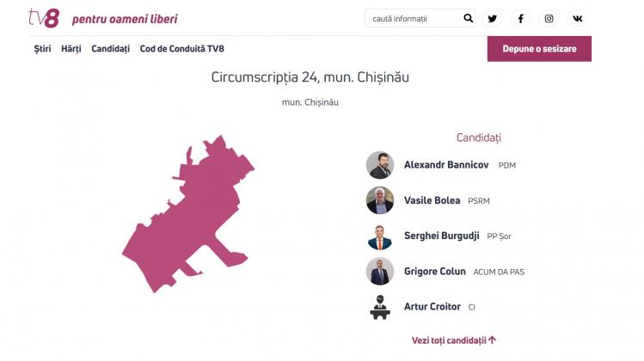Open the Facebook social icon

pos(520,19)
